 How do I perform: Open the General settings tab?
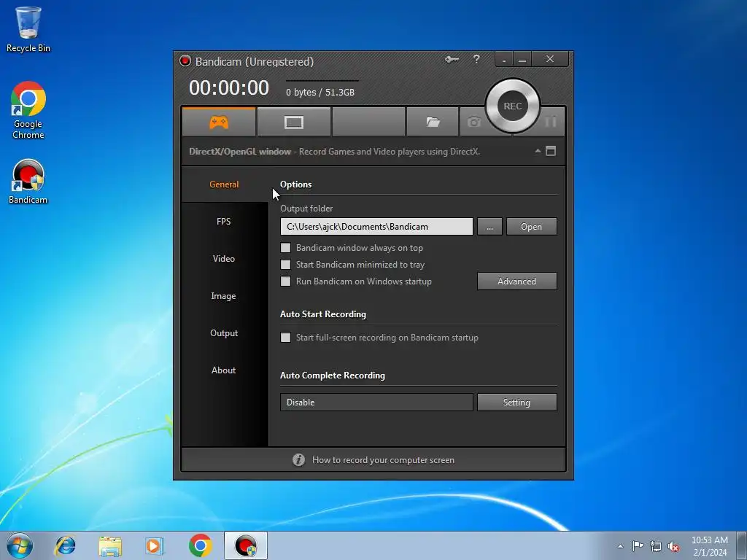click(x=224, y=184)
